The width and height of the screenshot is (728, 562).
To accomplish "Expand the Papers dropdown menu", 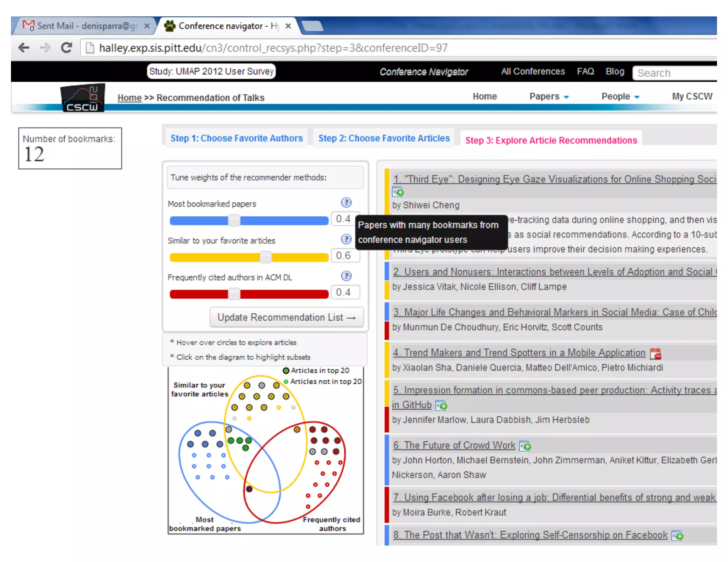I will (x=548, y=97).
